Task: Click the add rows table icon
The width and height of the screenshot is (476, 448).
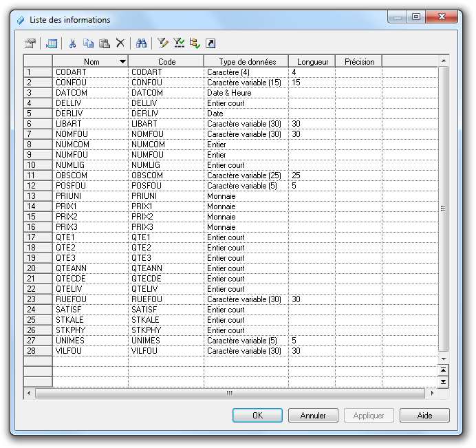Action: 52,43
